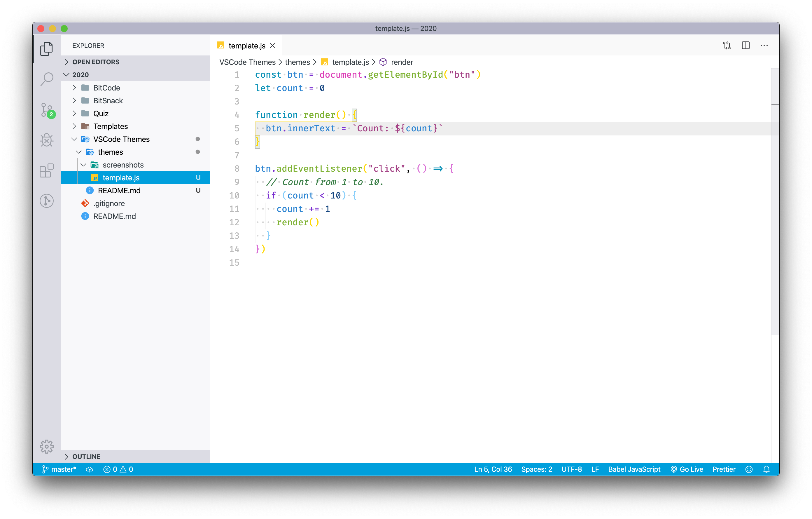Screen dimensions: 812x519
Task: Click the master branch in status bar
Action: 59,469
